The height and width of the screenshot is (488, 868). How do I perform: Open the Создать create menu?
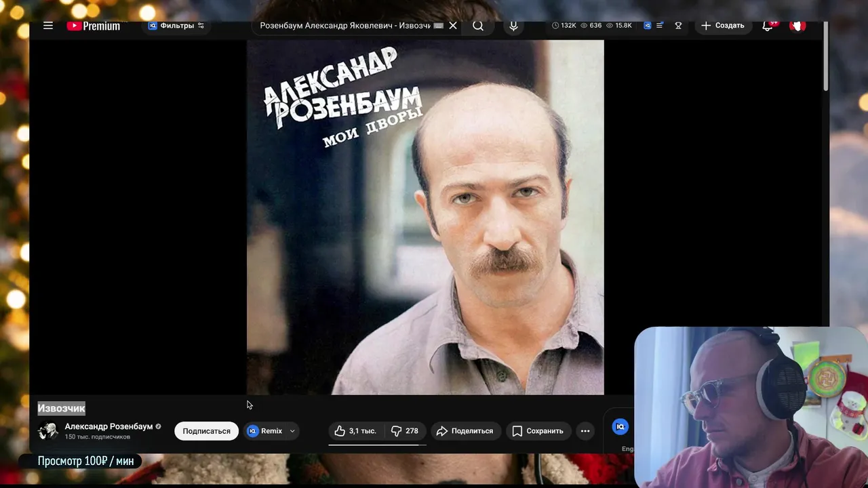click(x=723, y=26)
